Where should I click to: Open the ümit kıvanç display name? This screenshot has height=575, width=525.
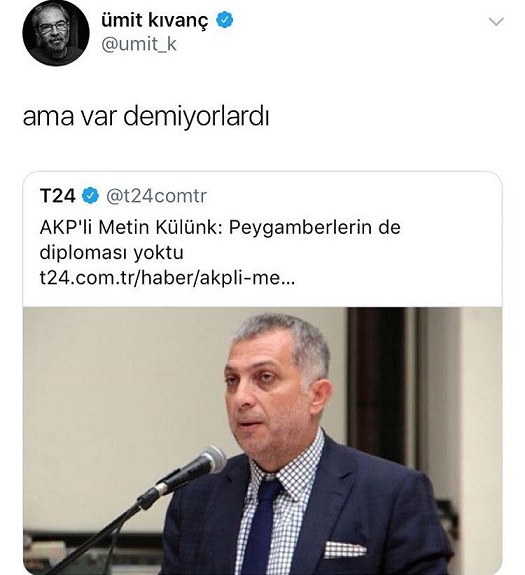[x=154, y=20]
